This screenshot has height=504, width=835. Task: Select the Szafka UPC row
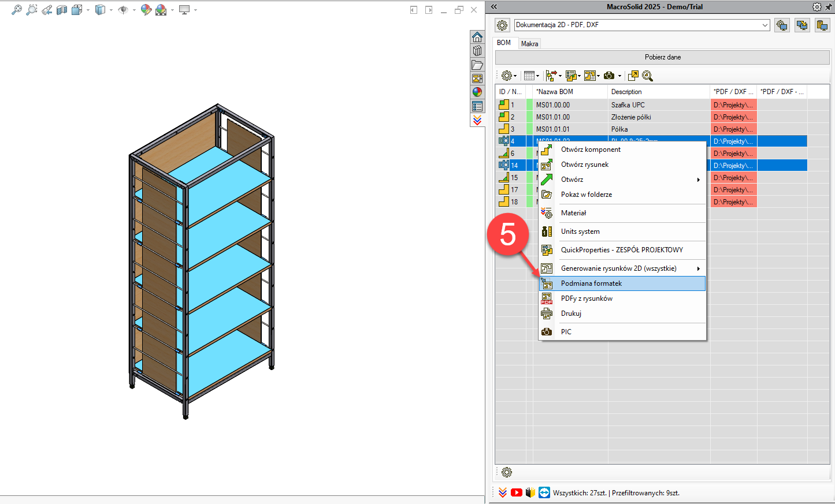[x=651, y=105]
